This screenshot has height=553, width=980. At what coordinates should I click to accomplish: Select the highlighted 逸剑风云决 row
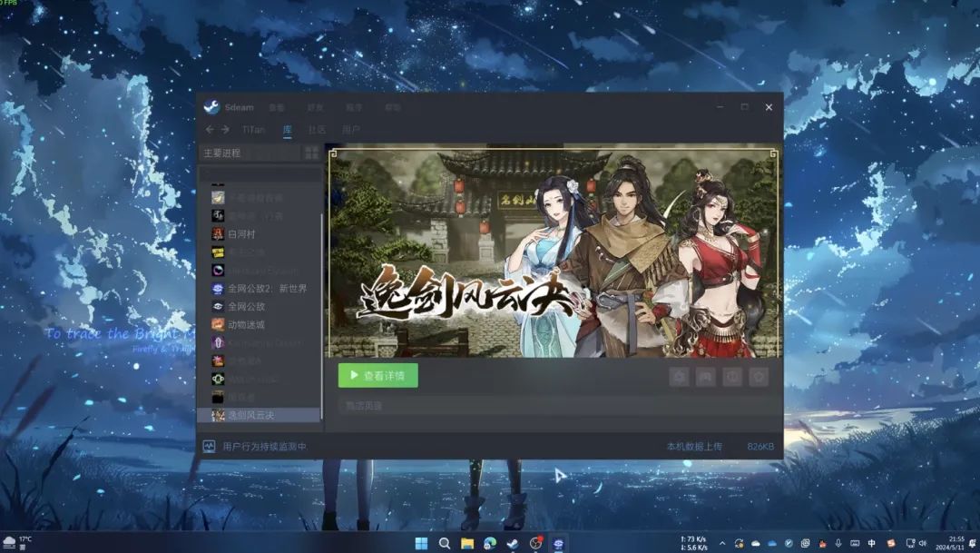[x=260, y=415]
